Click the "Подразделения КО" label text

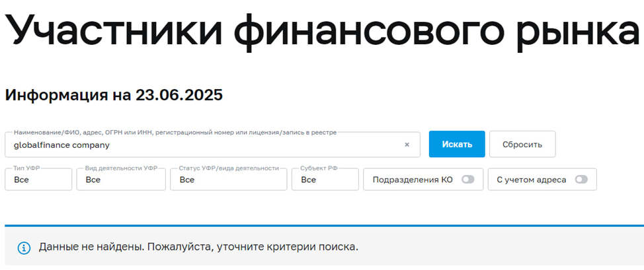(x=413, y=180)
